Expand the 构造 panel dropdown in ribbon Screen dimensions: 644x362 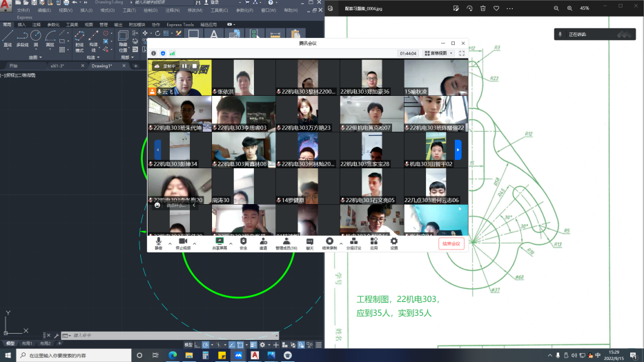point(93,57)
